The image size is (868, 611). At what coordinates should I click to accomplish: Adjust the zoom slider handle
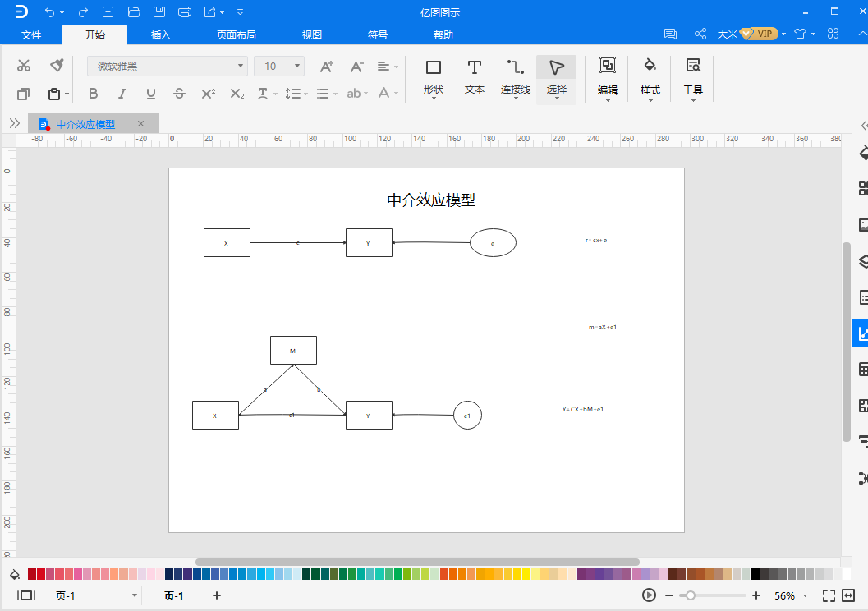(691, 595)
